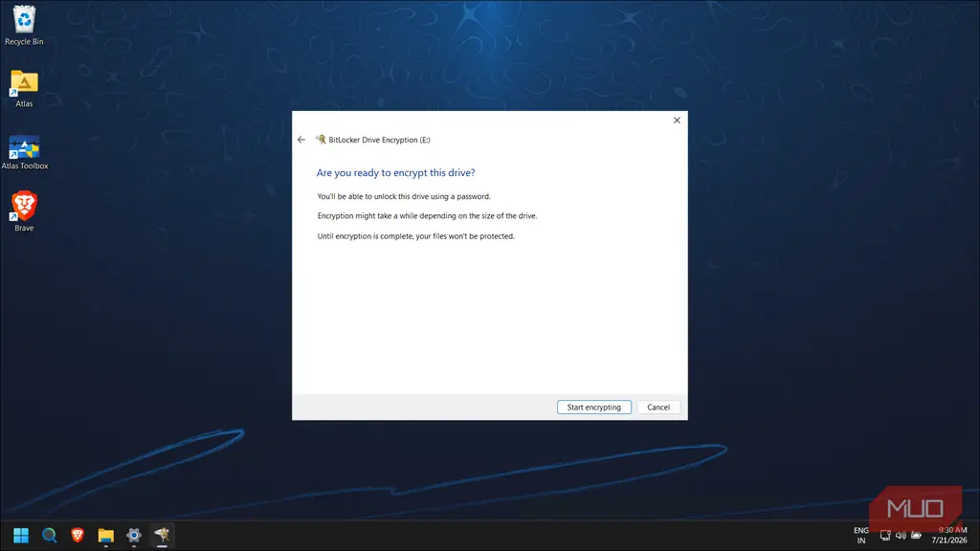Open the volume tray icon
This screenshot has width=980, height=551.
pyautogui.click(x=901, y=536)
